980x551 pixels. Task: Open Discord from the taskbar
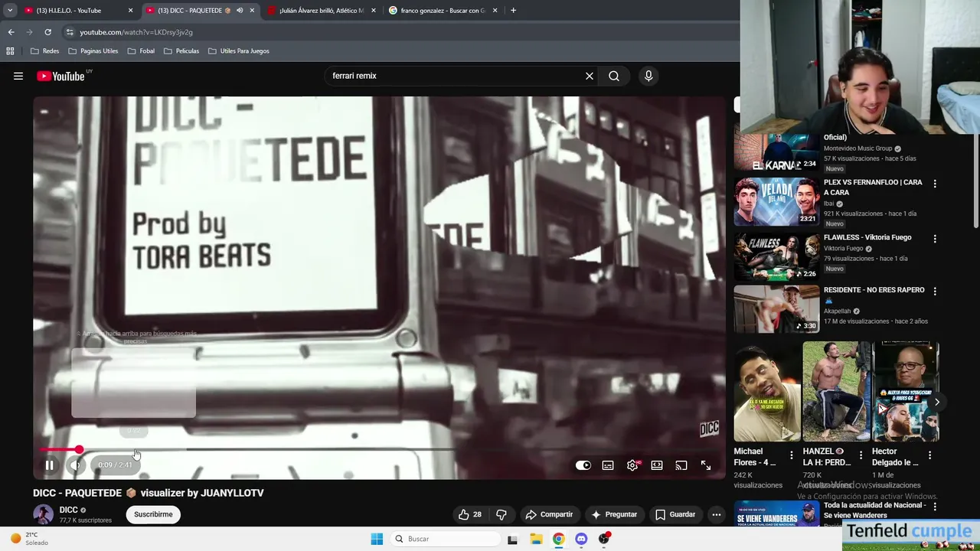click(581, 539)
